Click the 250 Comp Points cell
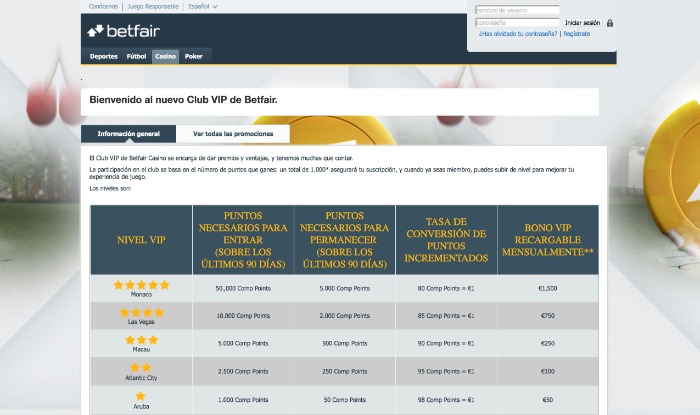700x415 pixels. pos(344,371)
